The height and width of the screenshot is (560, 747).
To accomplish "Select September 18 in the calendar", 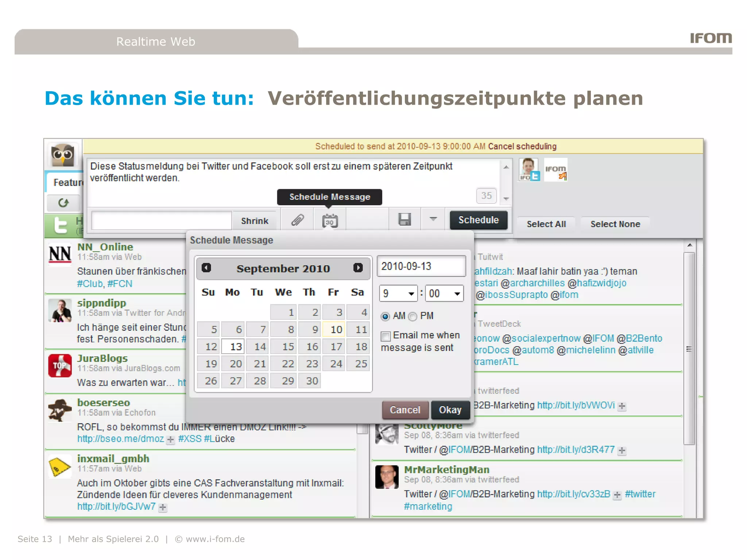I will click(x=358, y=346).
